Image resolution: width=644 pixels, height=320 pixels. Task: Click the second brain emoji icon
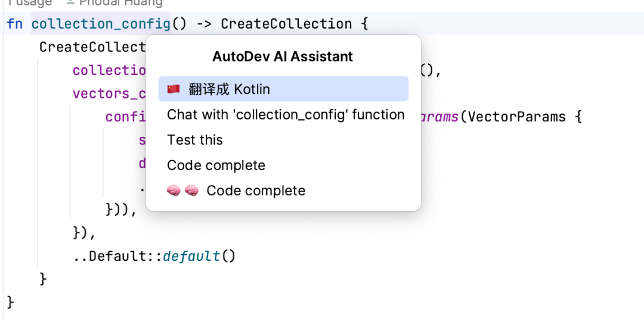191,190
